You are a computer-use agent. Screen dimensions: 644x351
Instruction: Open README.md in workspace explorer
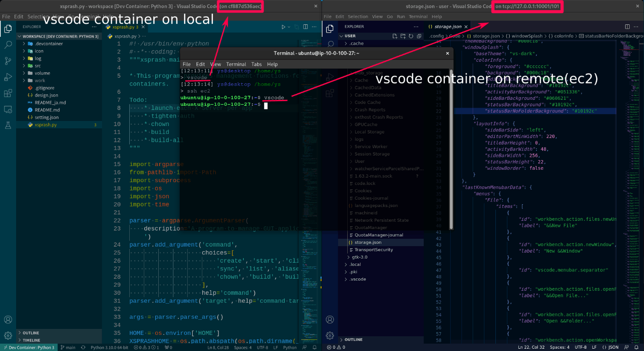click(x=59, y=110)
